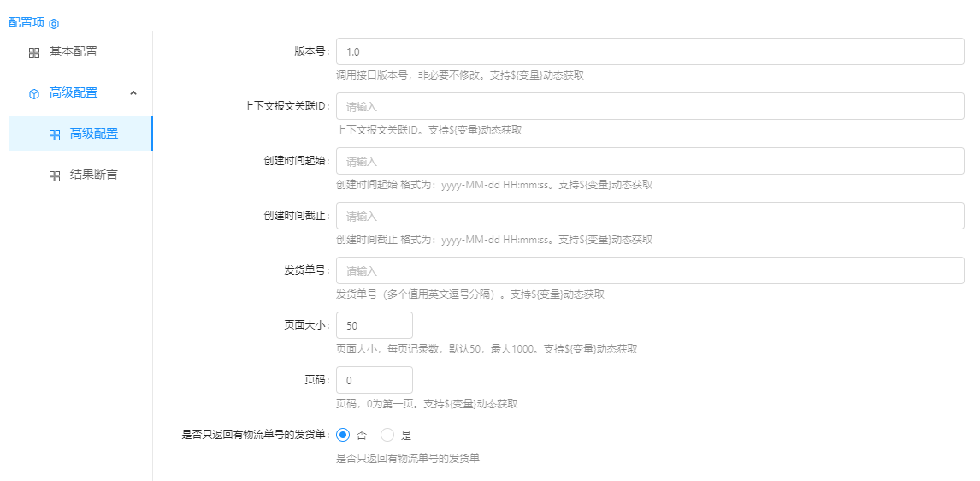Click the cube icon next to 高级配置
Image resolution: width=980 pixels, height=481 pixels.
(34, 93)
